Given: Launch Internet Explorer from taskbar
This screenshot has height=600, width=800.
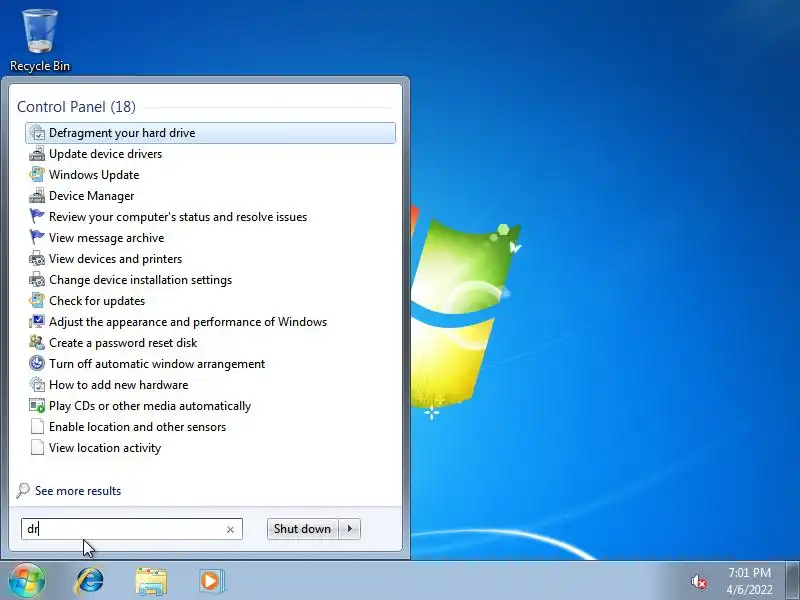Looking at the screenshot, I should point(89,581).
